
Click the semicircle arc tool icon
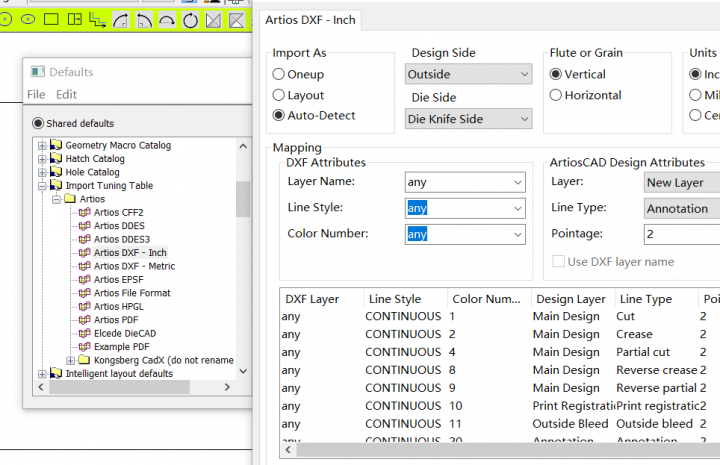coord(167,19)
